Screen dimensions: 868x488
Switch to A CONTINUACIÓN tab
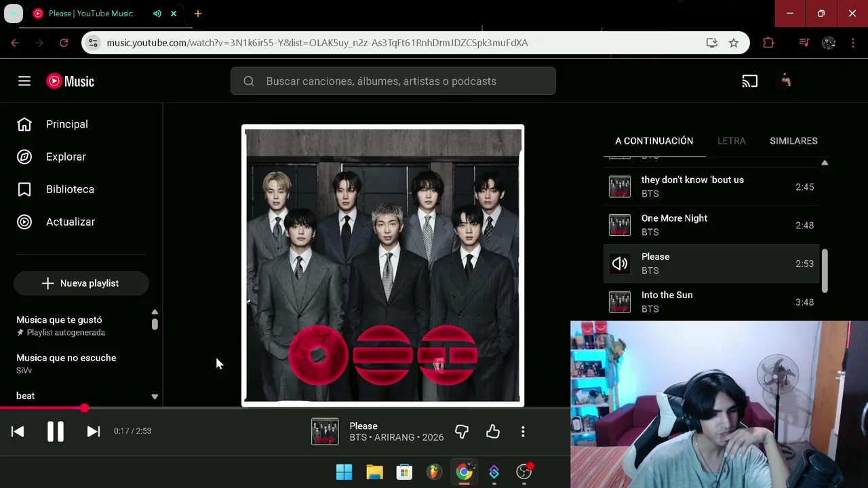(654, 141)
